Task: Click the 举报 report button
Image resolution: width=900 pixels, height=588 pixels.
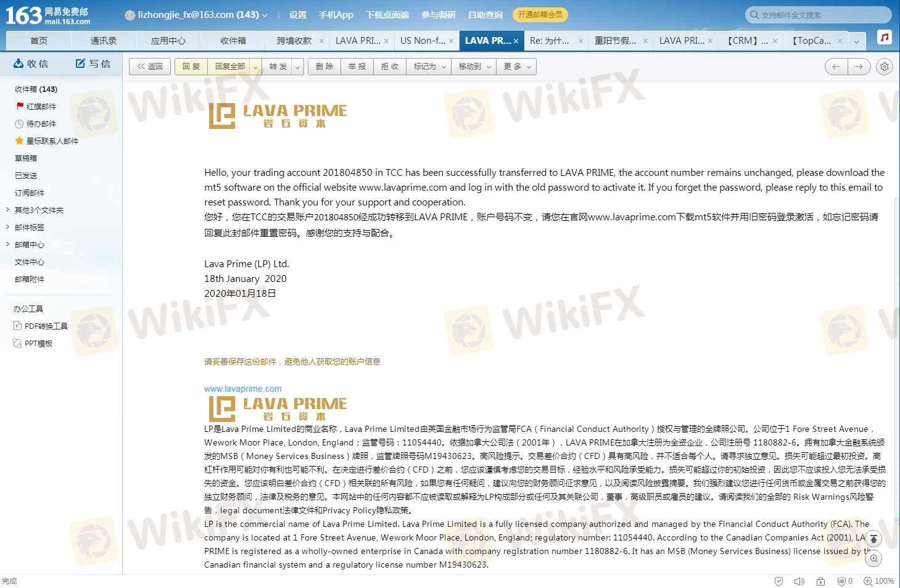Action: coord(357,67)
